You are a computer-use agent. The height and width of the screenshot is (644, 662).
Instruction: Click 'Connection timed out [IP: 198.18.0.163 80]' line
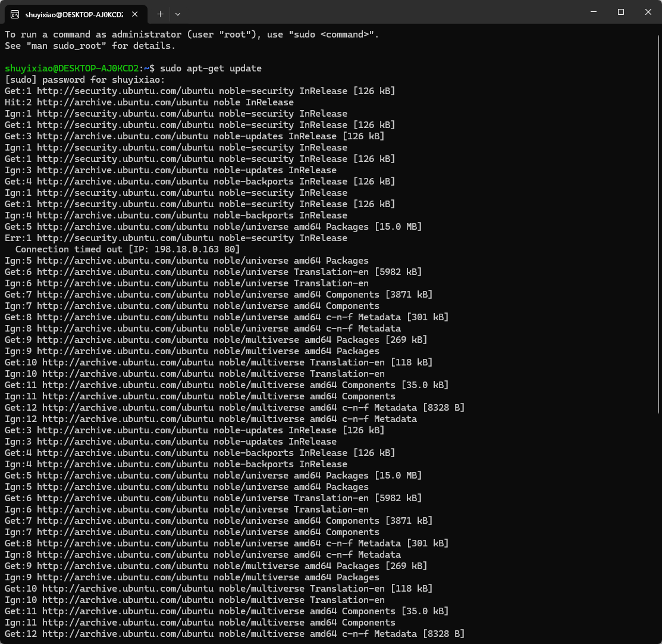click(x=127, y=249)
